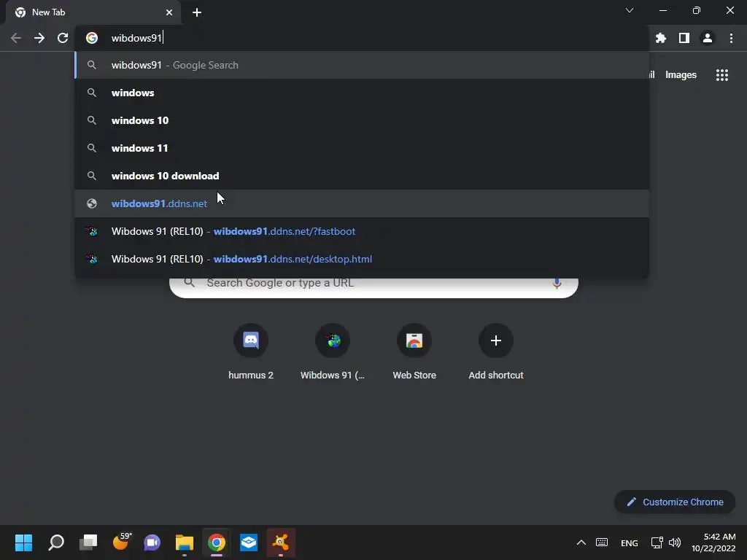Open the hummus 2 shortcut

251,351
